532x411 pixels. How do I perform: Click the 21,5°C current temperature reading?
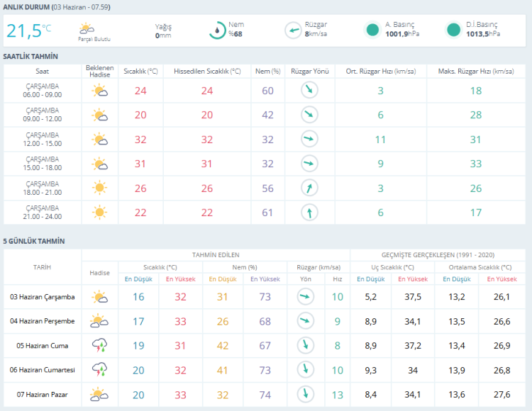pyautogui.click(x=29, y=31)
